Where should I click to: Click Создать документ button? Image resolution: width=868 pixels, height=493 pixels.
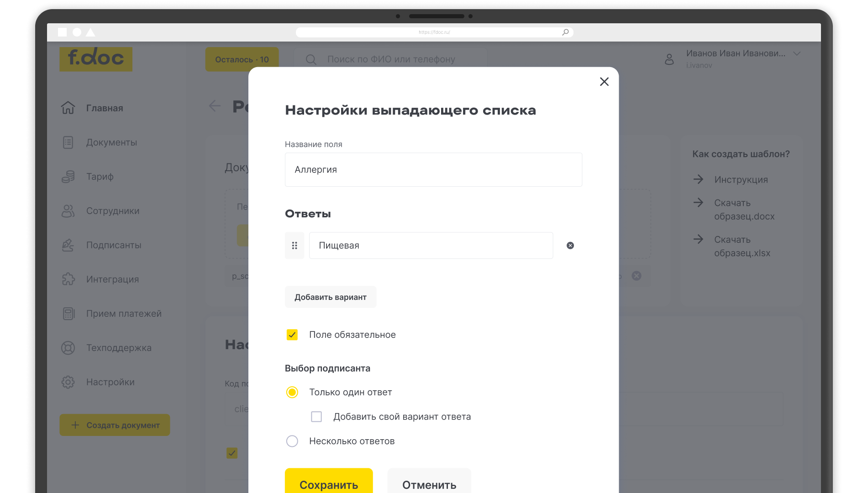(115, 425)
